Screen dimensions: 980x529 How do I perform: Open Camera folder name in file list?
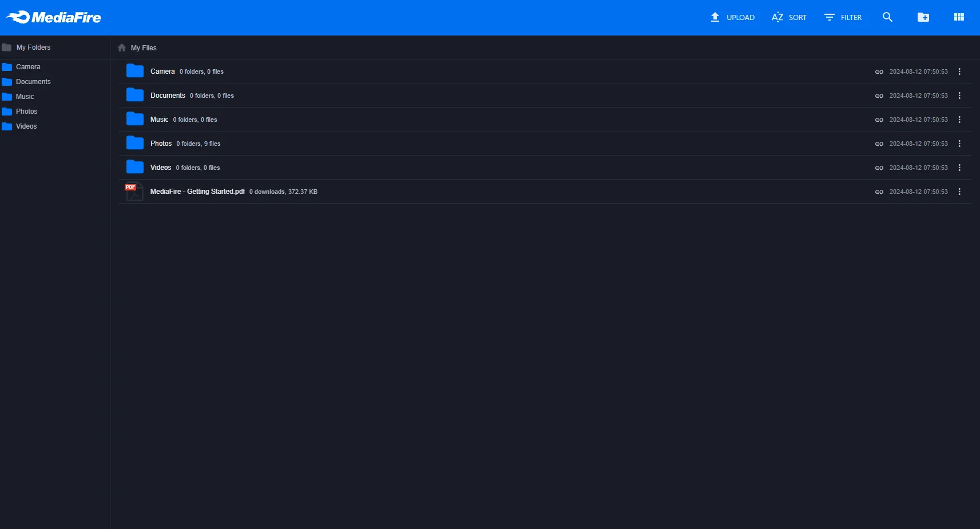[x=162, y=71]
